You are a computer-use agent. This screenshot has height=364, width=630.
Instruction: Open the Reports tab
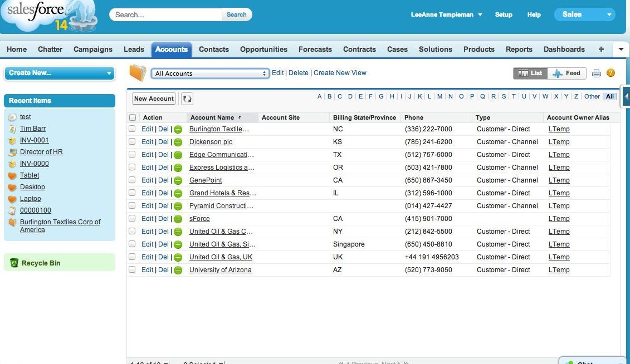coord(519,50)
